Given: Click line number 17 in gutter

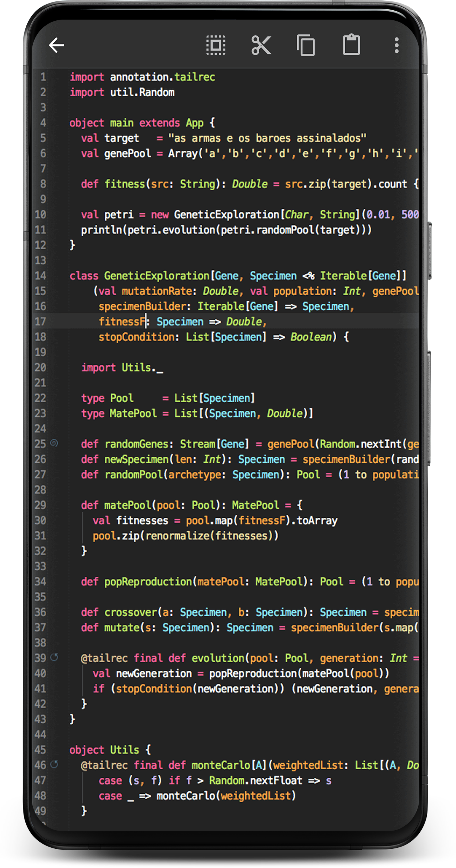Looking at the screenshot, I should pos(40,322).
